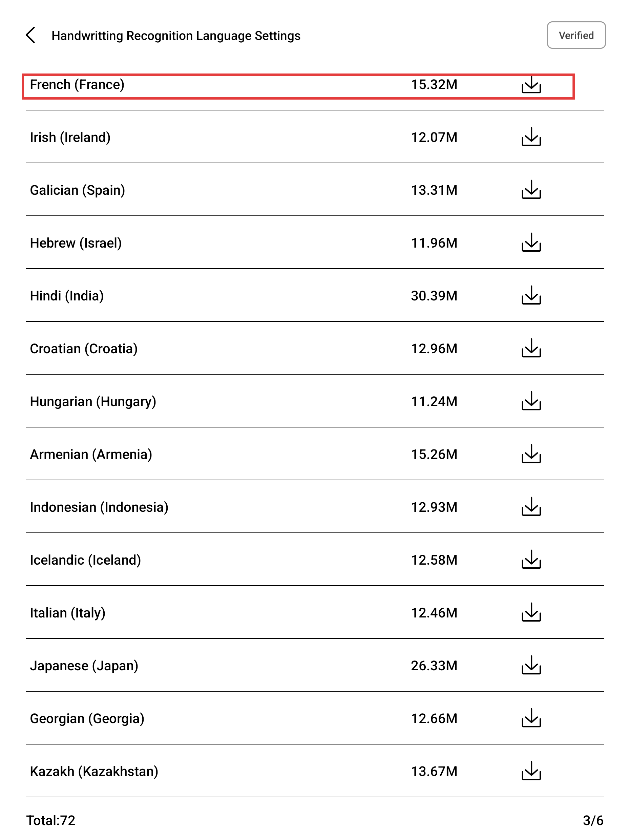Download the Hindi (India) language pack

tap(531, 295)
